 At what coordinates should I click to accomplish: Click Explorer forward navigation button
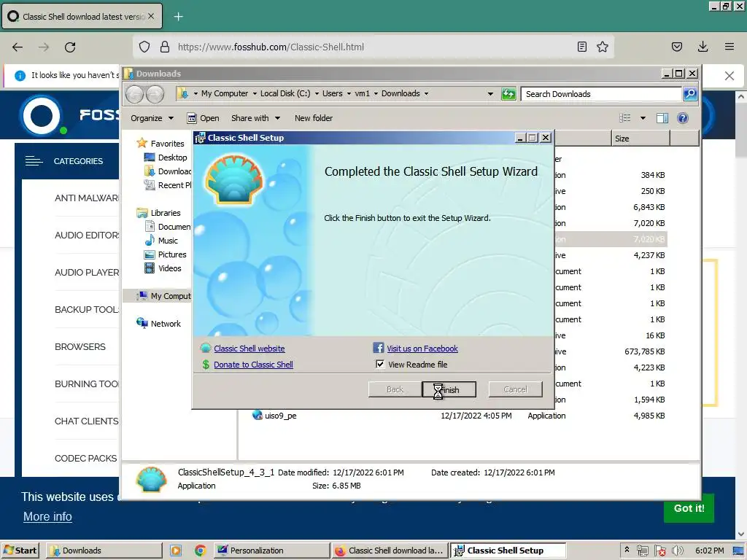pyautogui.click(x=155, y=94)
